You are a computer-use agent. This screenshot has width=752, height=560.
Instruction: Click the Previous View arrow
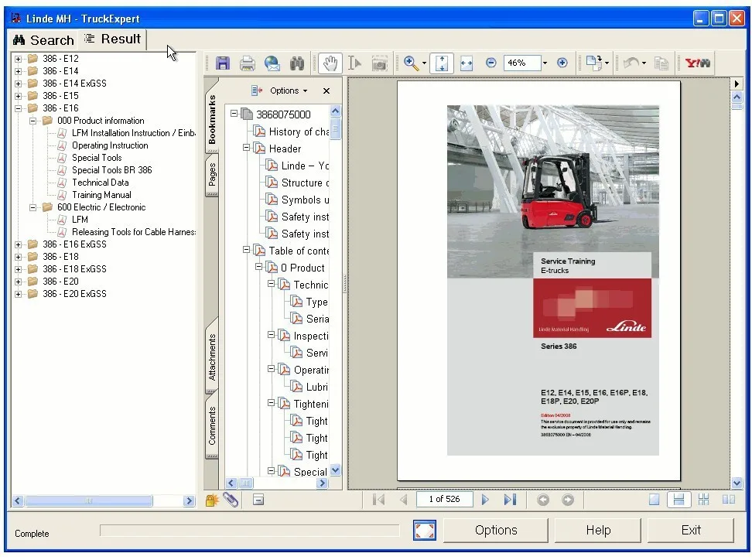[x=543, y=500]
